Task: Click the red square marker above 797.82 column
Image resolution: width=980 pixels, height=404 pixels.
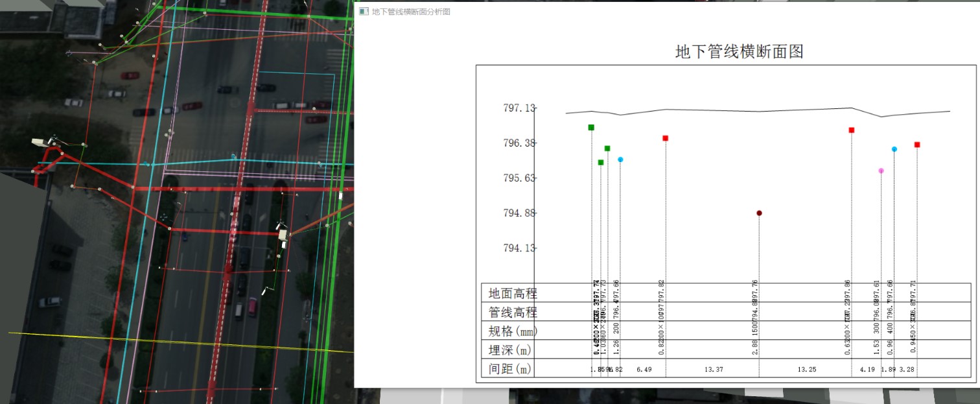Action: (666, 138)
